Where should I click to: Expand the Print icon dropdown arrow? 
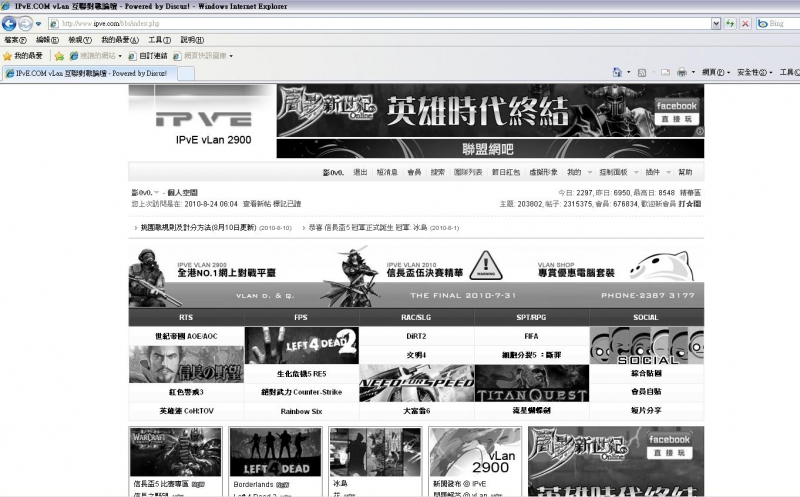(x=693, y=72)
